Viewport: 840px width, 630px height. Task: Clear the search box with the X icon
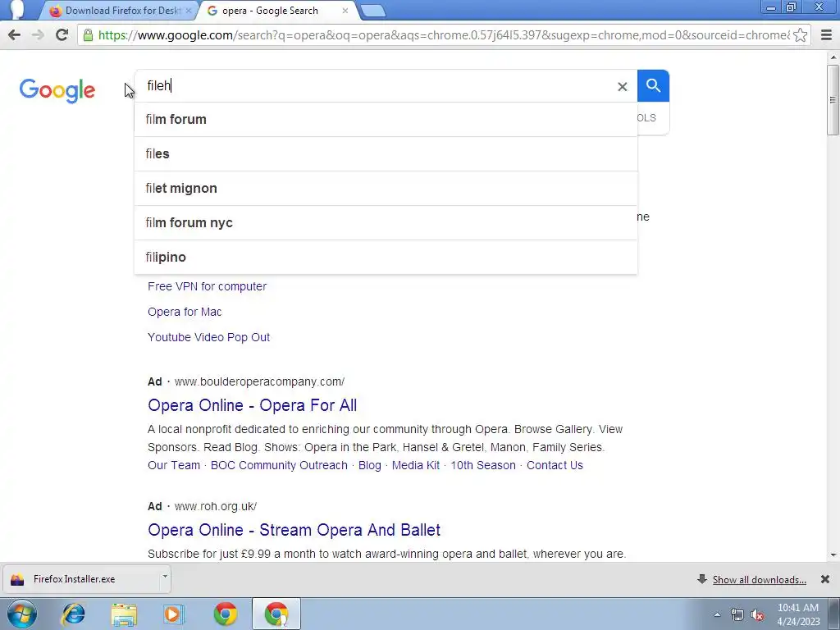622,86
